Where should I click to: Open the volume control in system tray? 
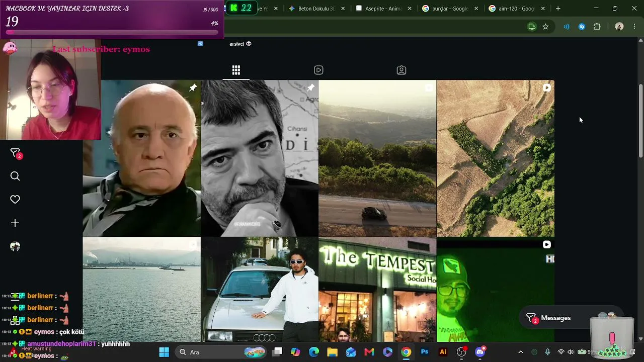[571, 352]
